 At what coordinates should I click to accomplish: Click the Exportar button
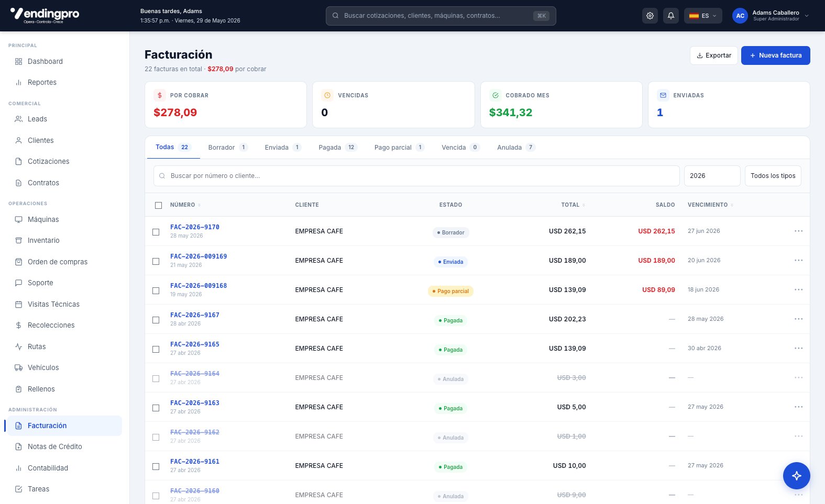click(x=714, y=55)
